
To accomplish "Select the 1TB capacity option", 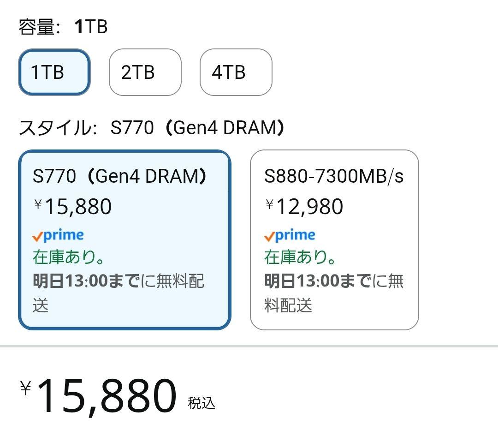I will [54, 72].
